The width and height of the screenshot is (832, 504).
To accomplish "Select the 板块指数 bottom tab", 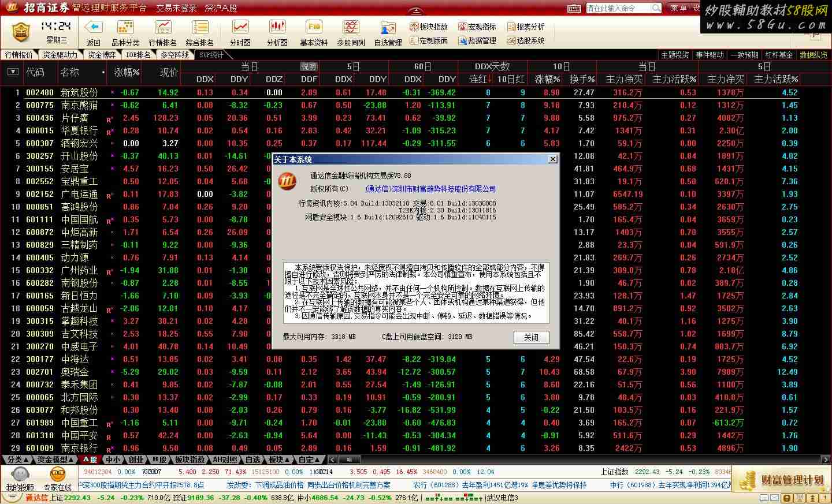I will point(190,460).
